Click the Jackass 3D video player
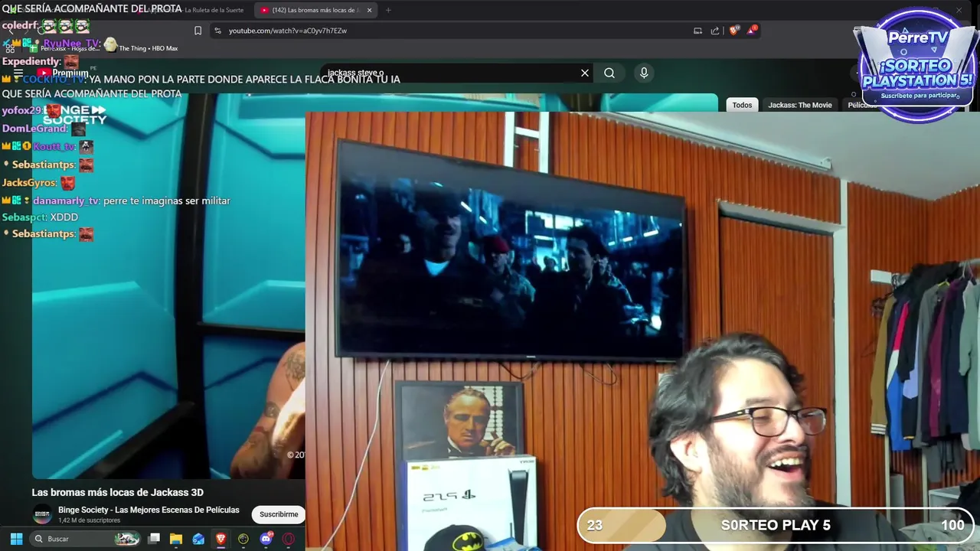Image resolution: width=980 pixels, height=551 pixels. click(x=168, y=287)
